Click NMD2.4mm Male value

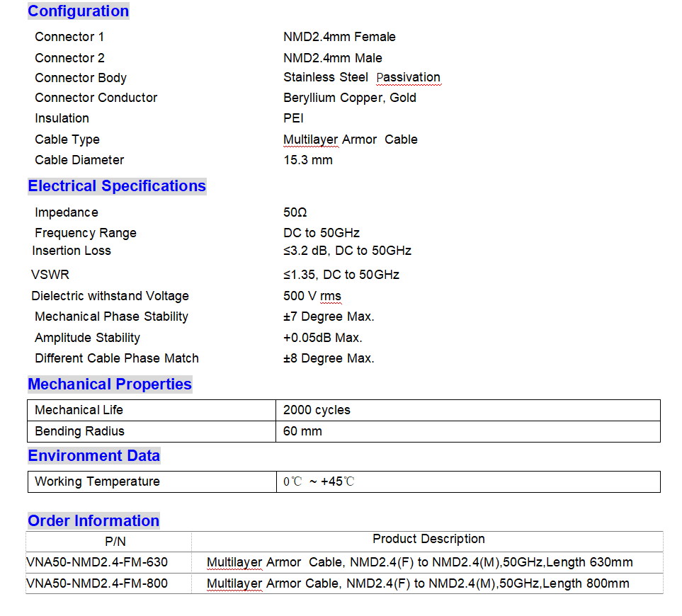tap(333, 58)
